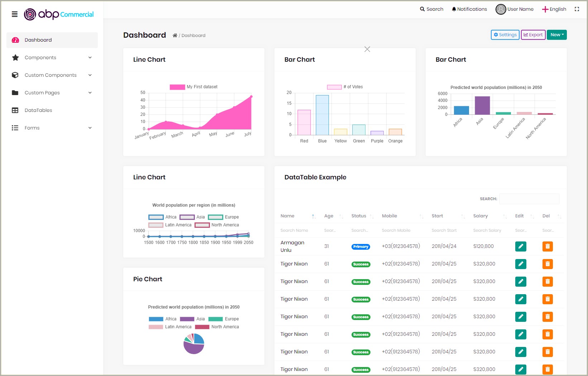Click the DataTable SEARCH input field

click(x=529, y=199)
